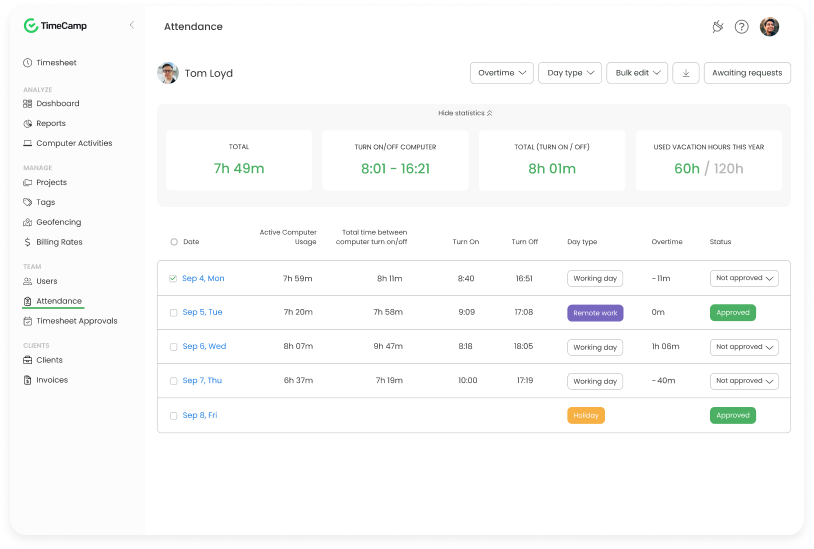Open the Sep 6, Wed date link
The height and width of the screenshot is (549, 814).
[x=204, y=347]
